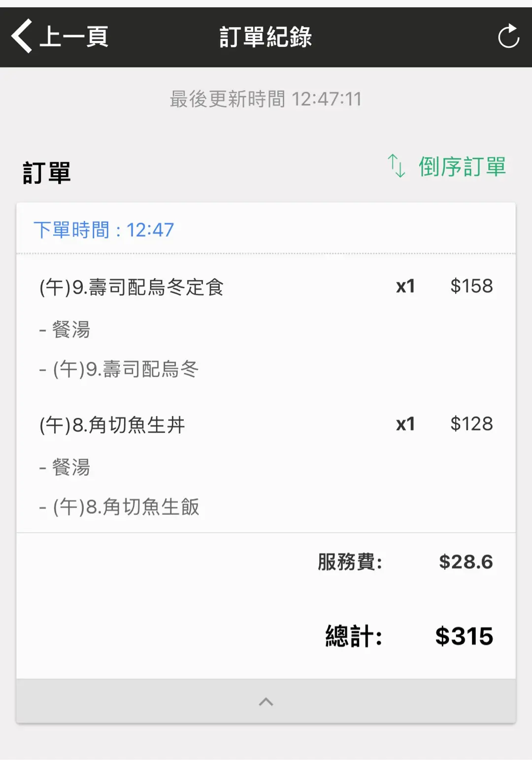The image size is (532, 760).
Task: Collapse order card with bottom chevron
Action: coord(266,701)
